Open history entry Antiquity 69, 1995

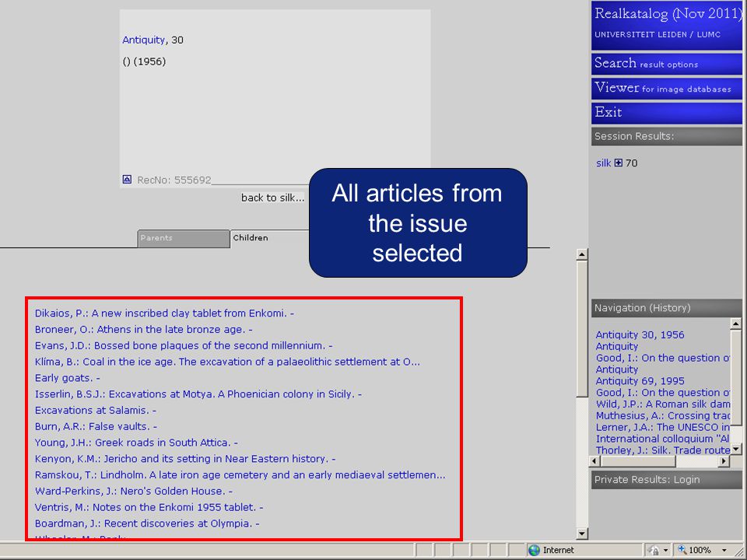click(640, 381)
